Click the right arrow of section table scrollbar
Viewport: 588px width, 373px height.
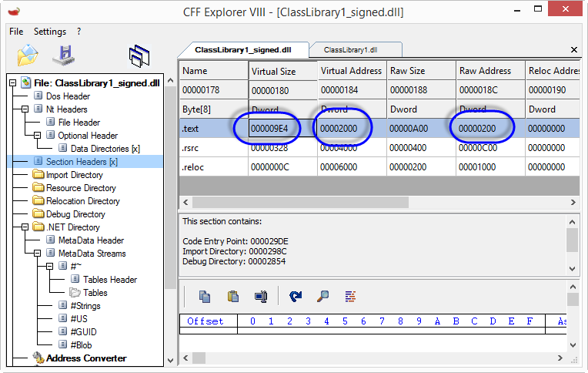(x=573, y=202)
